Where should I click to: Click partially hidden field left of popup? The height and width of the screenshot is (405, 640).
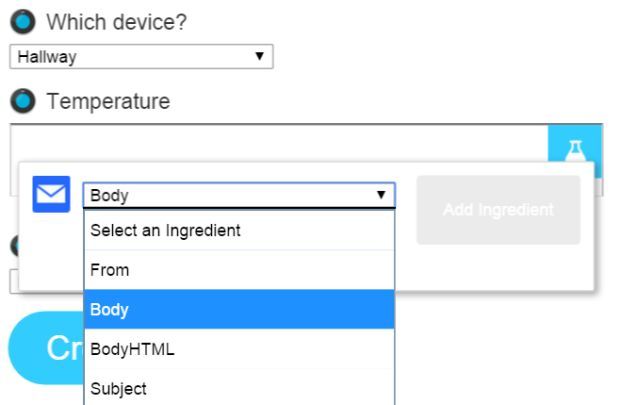point(13,283)
